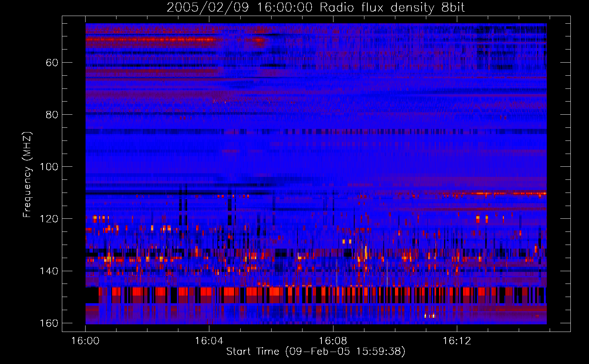Click the 120 frequency tick label
The image size is (589, 364).
(x=49, y=219)
